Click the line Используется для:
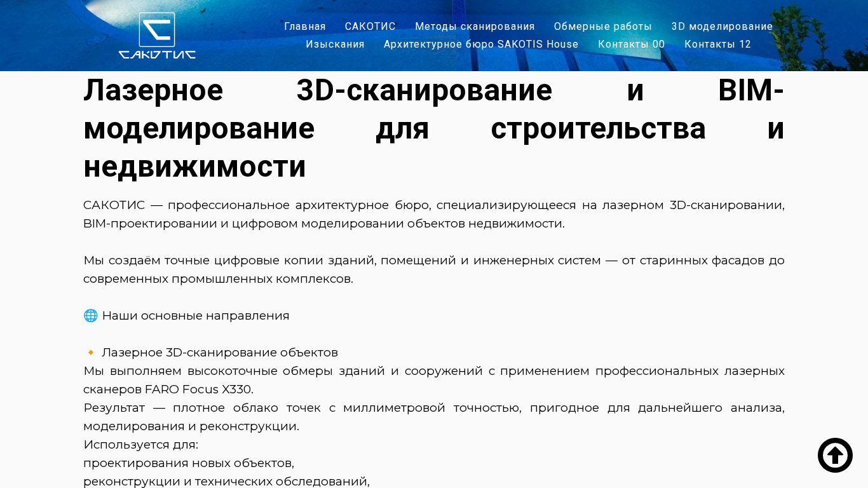This screenshot has height=488, width=868. [140, 445]
